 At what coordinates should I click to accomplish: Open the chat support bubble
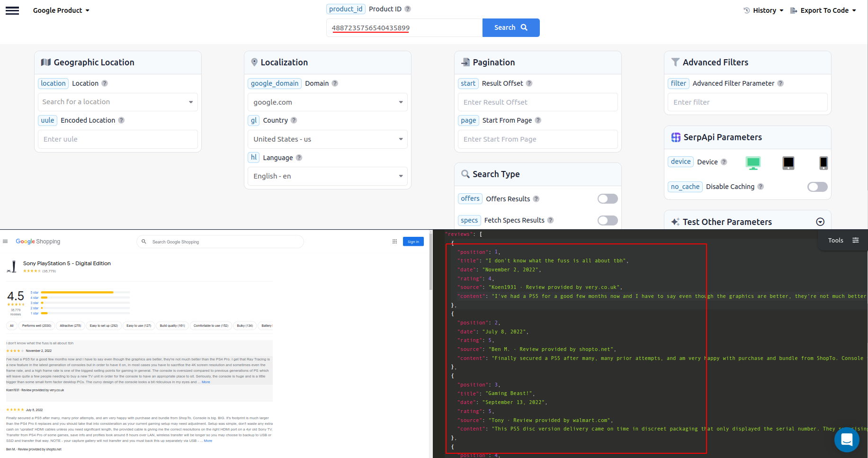click(847, 440)
